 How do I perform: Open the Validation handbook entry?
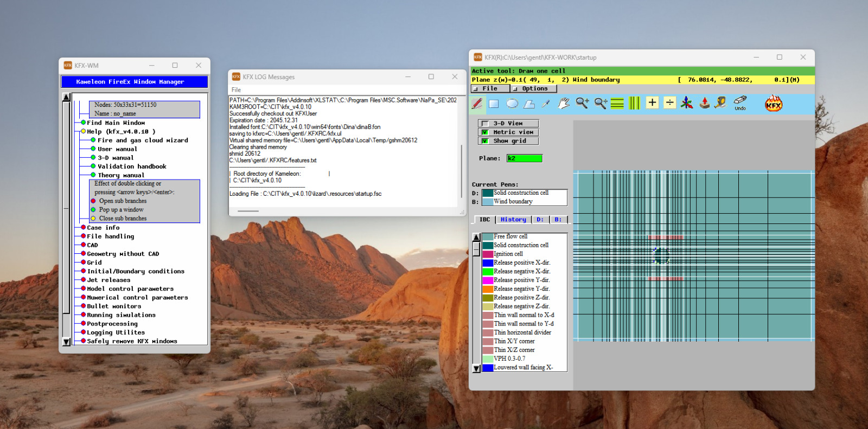(132, 166)
